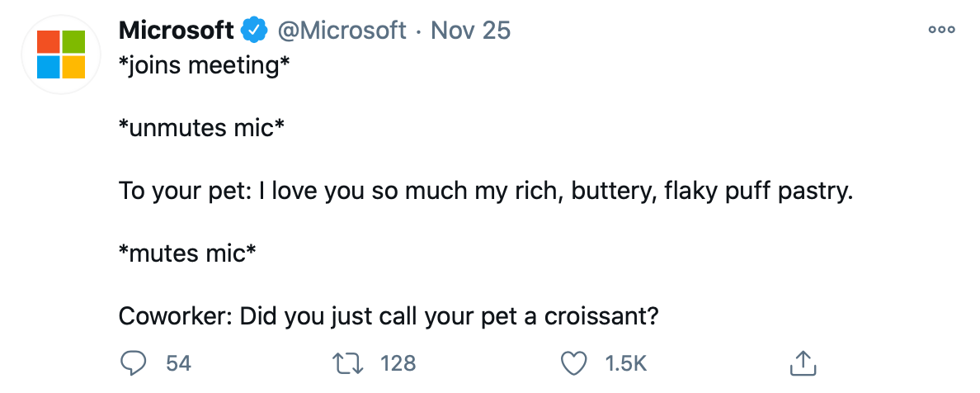Image resolution: width=980 pixels, height=393 pixels.
Task: Click the '*mutes mic*' text line
Action: click(187, 253)
